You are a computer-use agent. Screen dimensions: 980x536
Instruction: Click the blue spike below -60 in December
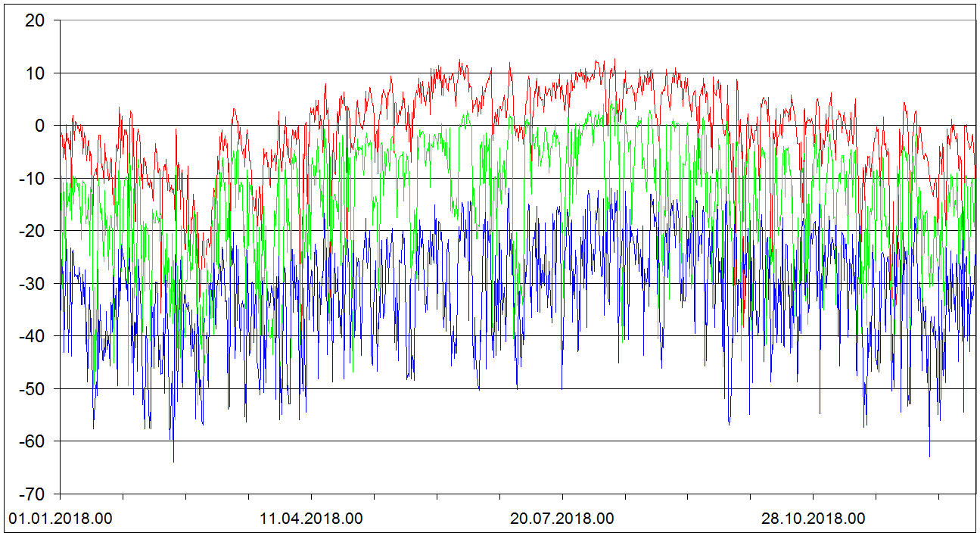tap(929, 456)
